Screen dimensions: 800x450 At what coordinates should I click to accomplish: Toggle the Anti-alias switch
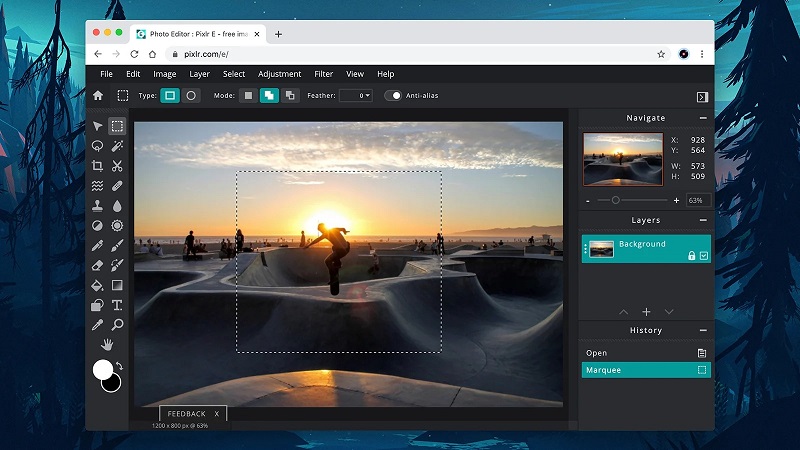click(393, 96)
